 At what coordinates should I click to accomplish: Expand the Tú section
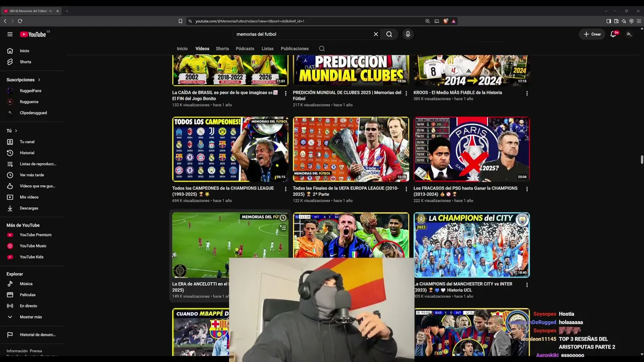(x=12, y=131)
